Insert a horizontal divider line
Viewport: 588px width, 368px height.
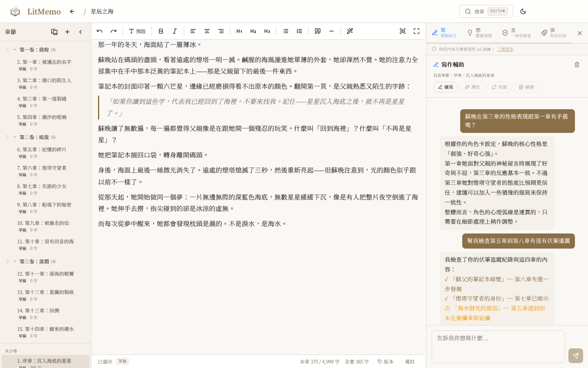(x=332, y=31)
